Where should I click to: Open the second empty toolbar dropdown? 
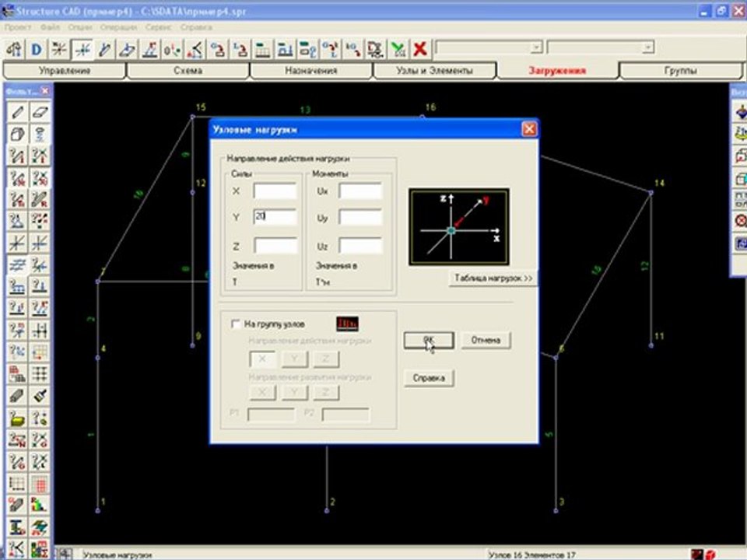(x=647, y=47)
